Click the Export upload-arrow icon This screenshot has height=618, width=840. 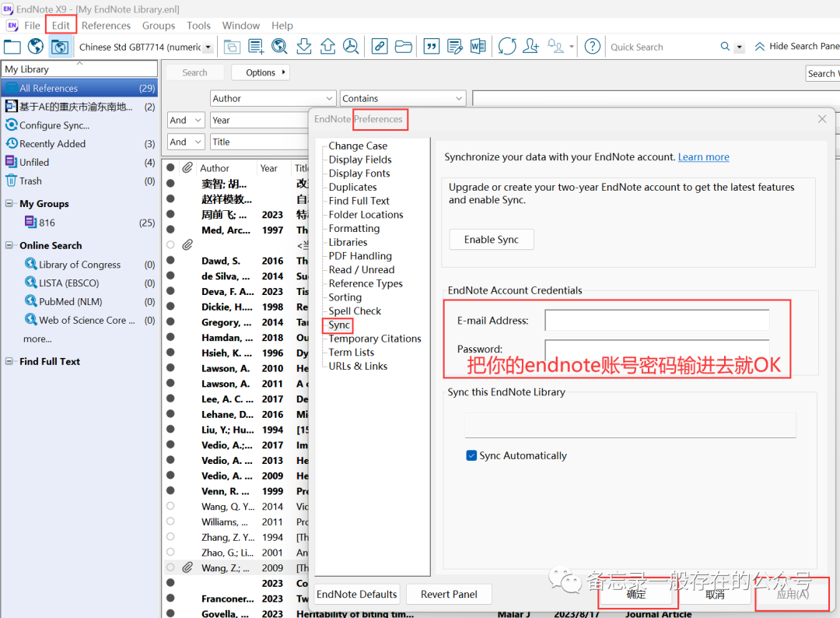(x=327, y=47)
